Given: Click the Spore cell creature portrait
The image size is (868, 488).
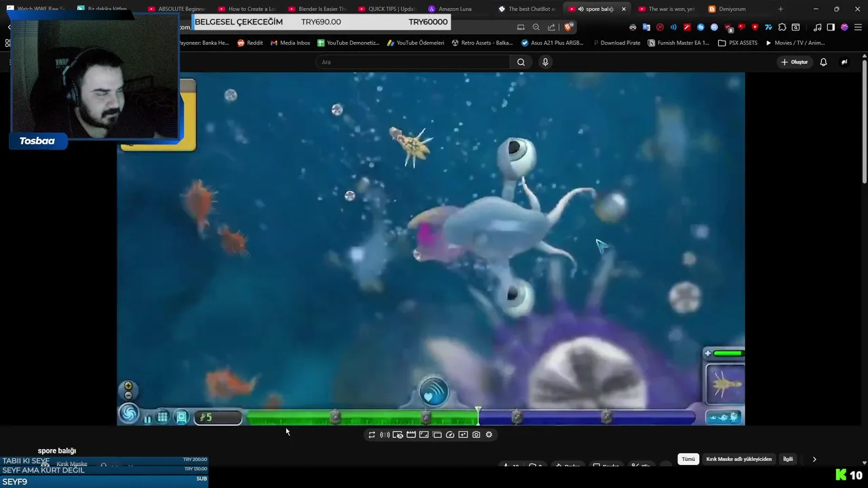Looking at the screenshot, I should tap(726, 384).
